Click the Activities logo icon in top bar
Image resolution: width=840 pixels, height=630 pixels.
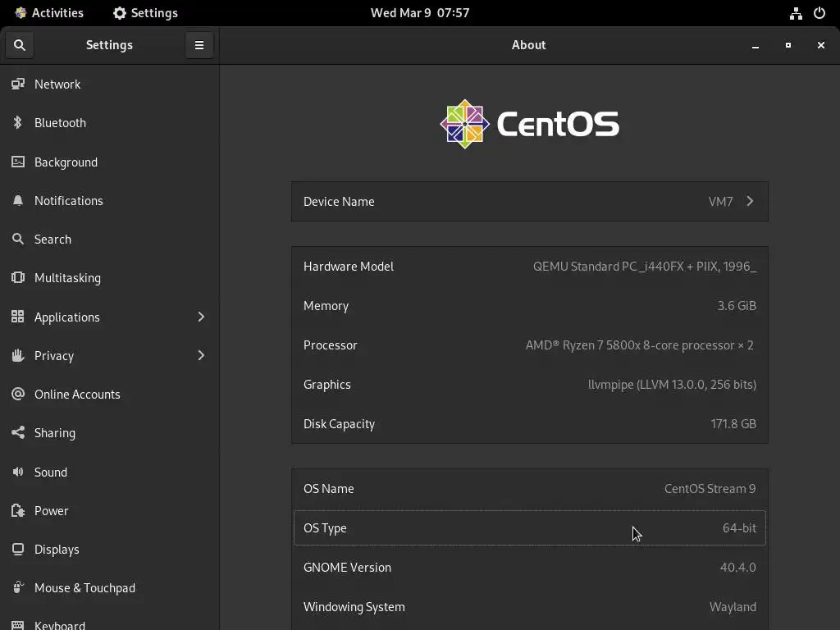(x=21, y=13)
